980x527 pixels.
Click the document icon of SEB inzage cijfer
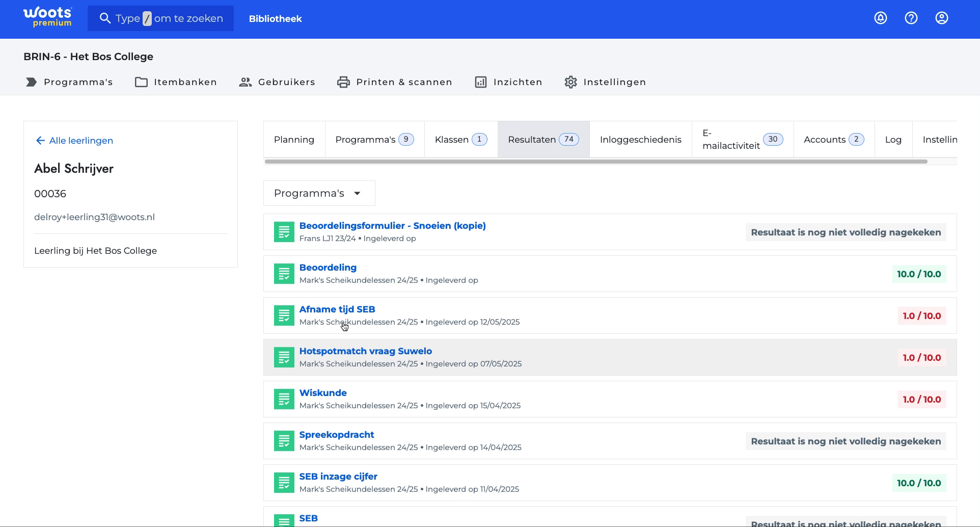(x=284, y=483)
